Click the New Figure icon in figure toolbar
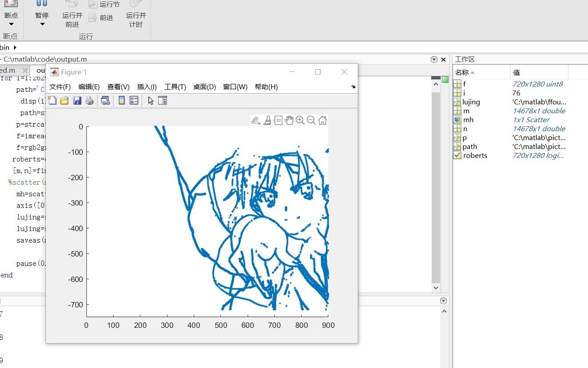This screenshot has height=368, width=588. point(53,101)
